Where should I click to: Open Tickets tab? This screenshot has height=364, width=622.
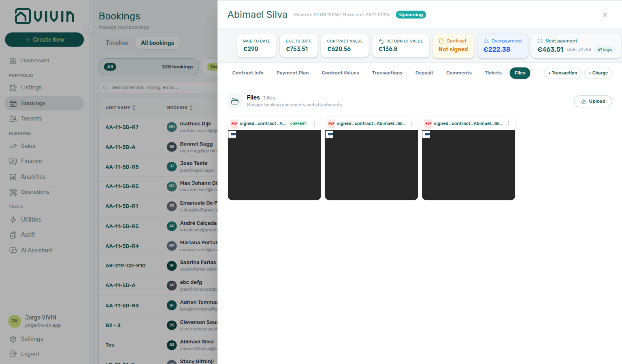493,73
